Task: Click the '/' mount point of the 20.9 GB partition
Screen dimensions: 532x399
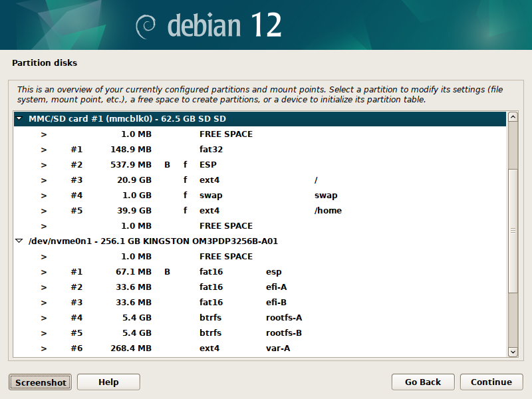Action: tap(316, 180)
